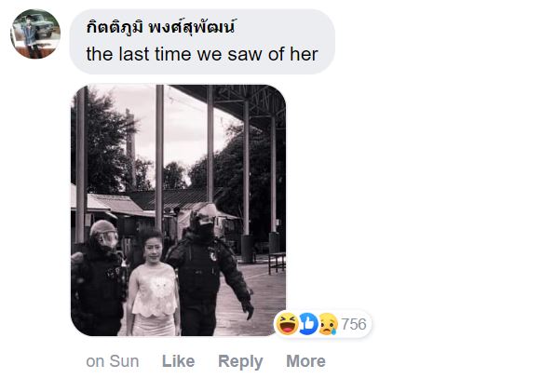Click the helmeted officer on photo's right
542x392 pixels.
click(208, 270)
